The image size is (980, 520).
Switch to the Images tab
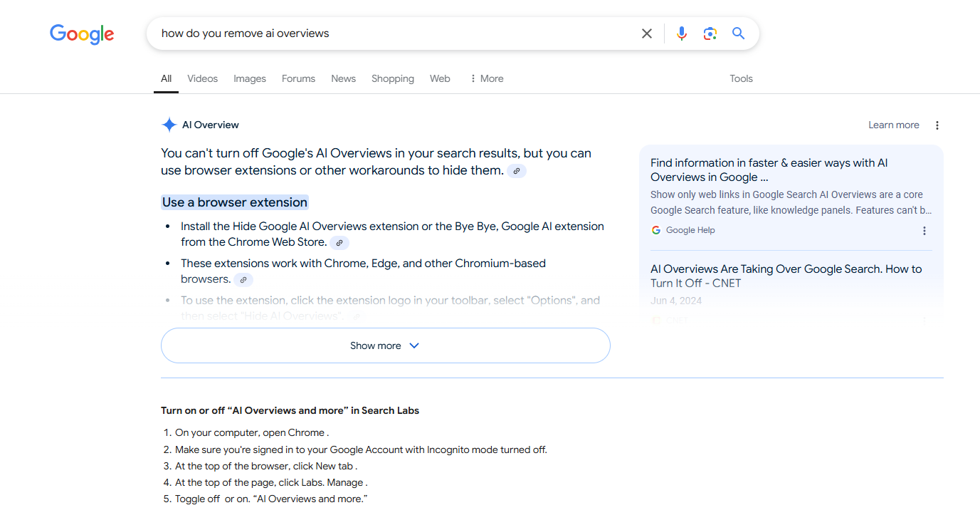pos(249,79)
